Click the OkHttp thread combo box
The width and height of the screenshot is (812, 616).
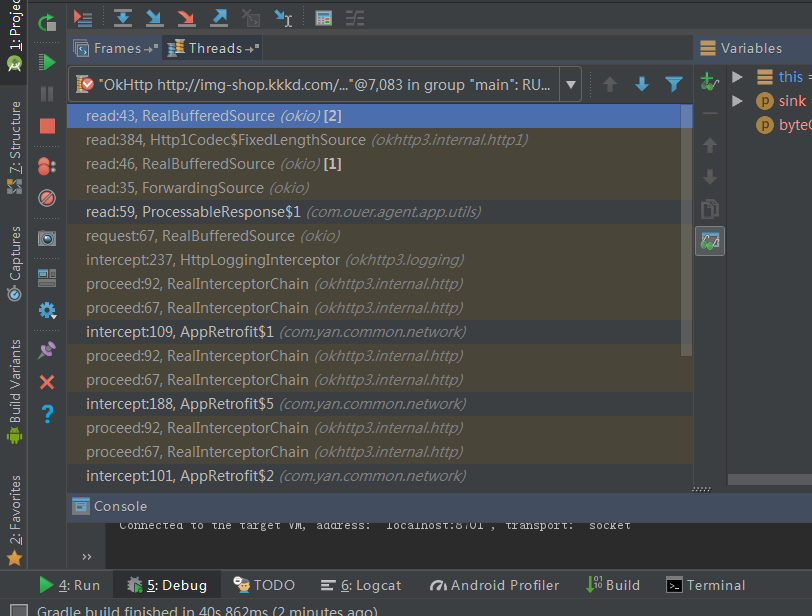click(325, 84)
